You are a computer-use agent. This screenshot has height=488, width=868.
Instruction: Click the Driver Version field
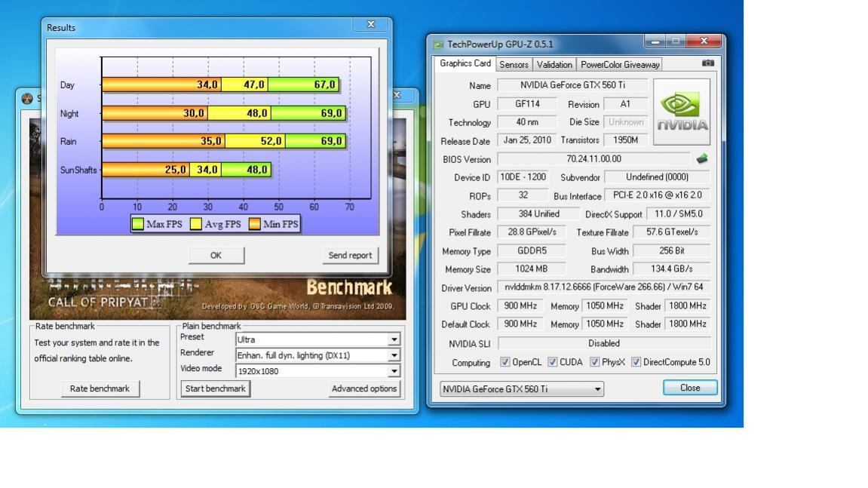coord(604,287)
